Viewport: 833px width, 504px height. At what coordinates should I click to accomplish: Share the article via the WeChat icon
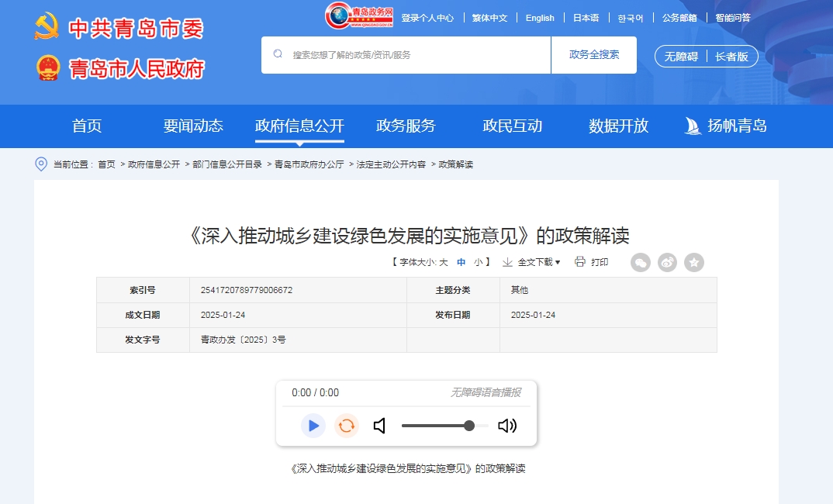click(641, 263)
